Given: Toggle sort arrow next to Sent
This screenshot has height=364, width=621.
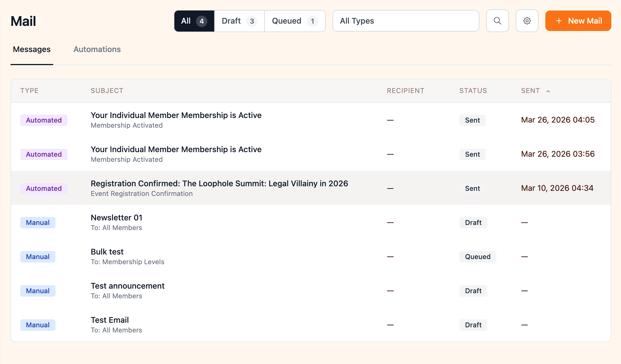Looking at the screenshot, I should point(548,91).
